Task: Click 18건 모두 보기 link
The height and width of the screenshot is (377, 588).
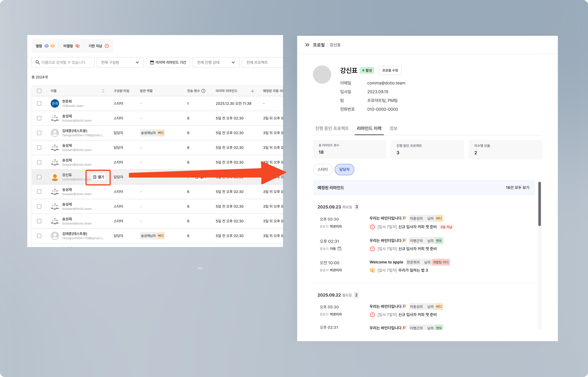Action: (x=517, y=187)
